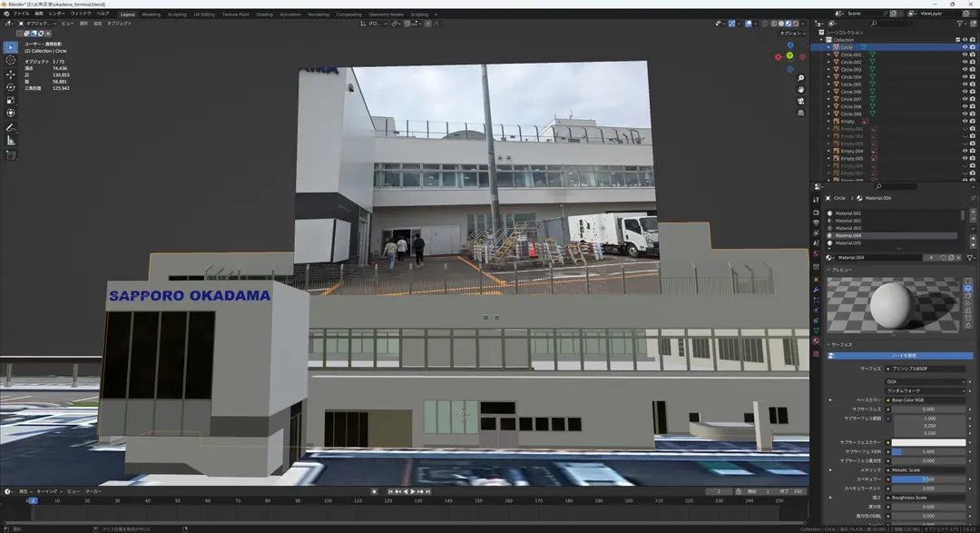Viewport: 980px width, 533px height.
Task: Select the 3D Cursor tool
Action: [x=11, y=60]
